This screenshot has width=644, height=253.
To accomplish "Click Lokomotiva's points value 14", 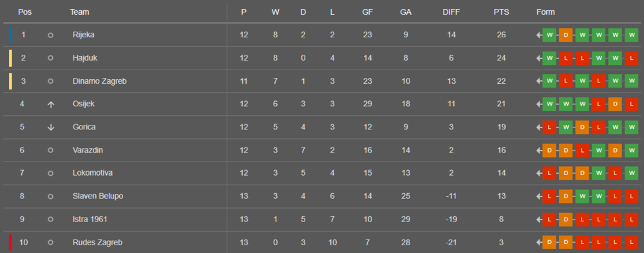I will coord(501,173).
